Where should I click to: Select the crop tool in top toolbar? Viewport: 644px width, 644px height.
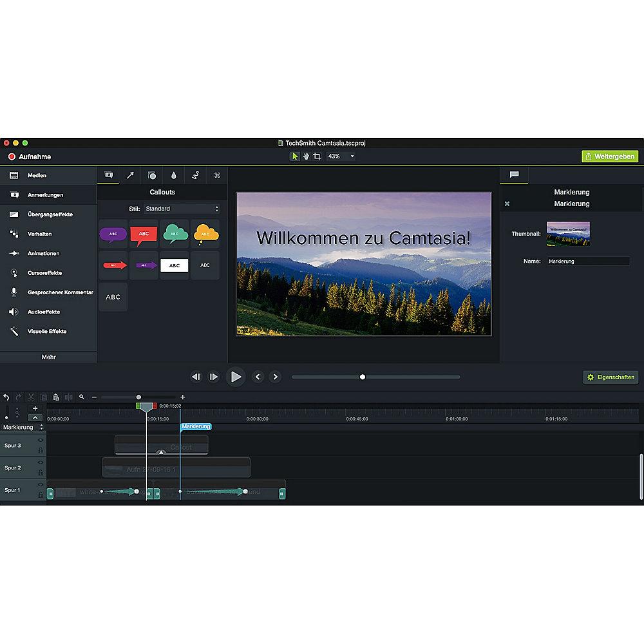coord(317,156)
